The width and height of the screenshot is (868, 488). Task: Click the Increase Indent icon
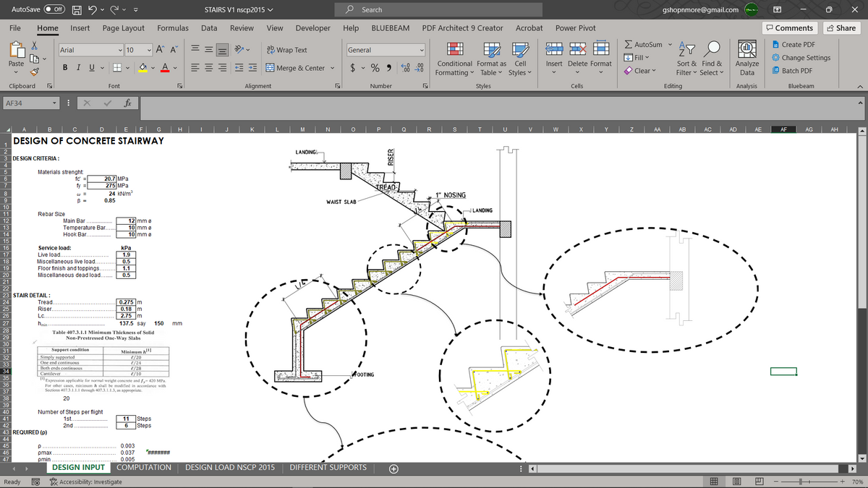point(253,68)
